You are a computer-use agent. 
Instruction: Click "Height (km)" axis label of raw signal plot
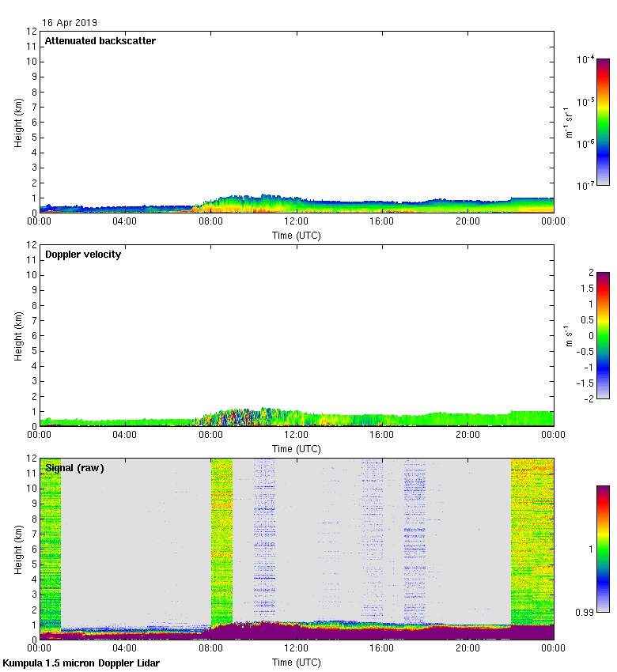(x=18, y=549)
